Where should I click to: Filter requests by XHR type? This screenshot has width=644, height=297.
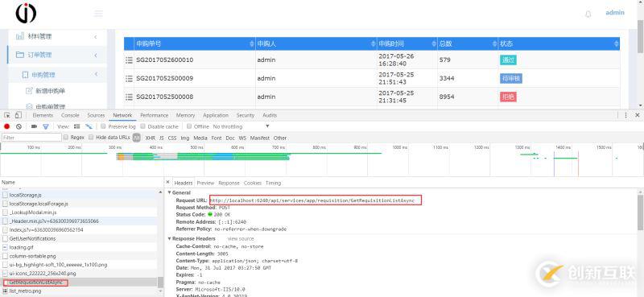click(150, 138)
